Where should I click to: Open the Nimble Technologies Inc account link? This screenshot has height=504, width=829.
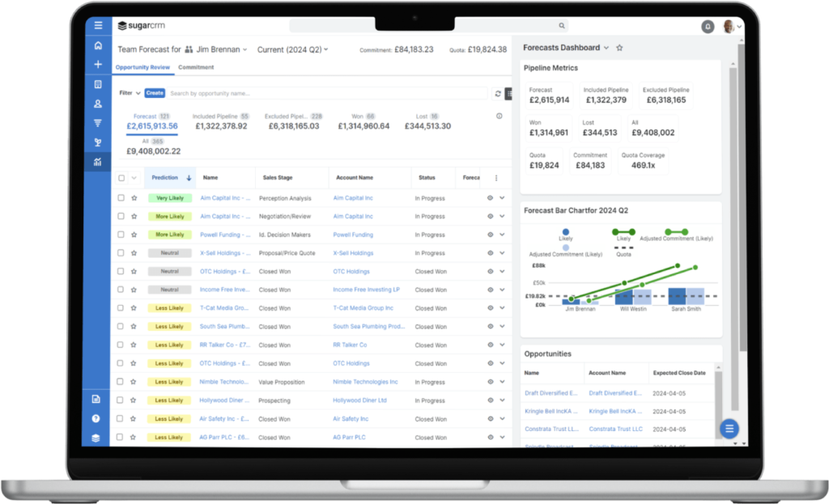(x=365, y=381)
